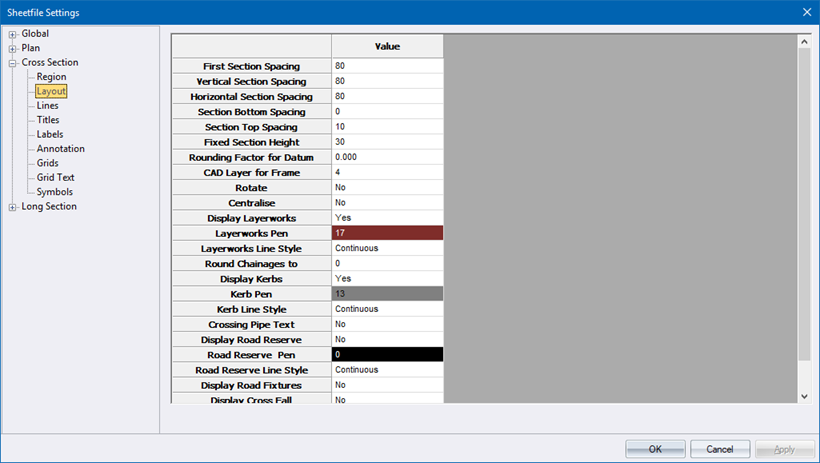Toggle the Rotate value cell
The width and height of the screenshot is (820, 463).
(387, 188)
